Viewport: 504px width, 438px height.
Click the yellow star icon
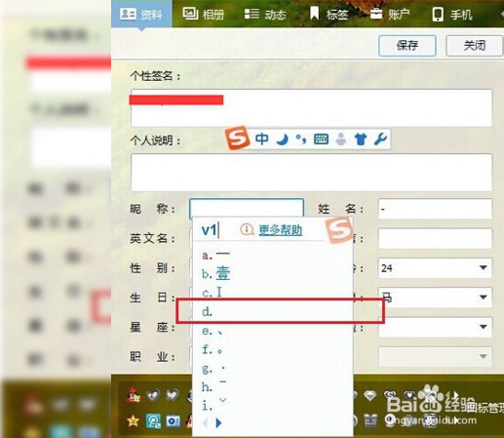pyautogui.click(x=134, y=420)
